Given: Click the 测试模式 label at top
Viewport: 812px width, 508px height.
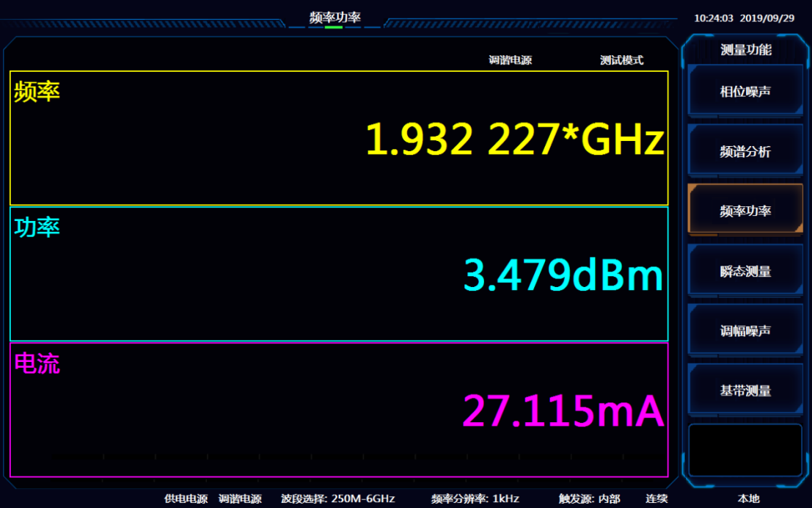Looking at the screenshot, I should coord(621,60).
